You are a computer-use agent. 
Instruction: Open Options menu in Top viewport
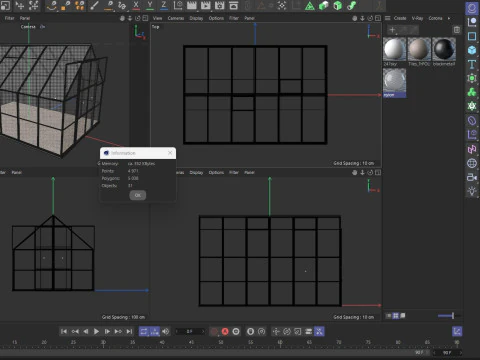click(x=216, y=18)
